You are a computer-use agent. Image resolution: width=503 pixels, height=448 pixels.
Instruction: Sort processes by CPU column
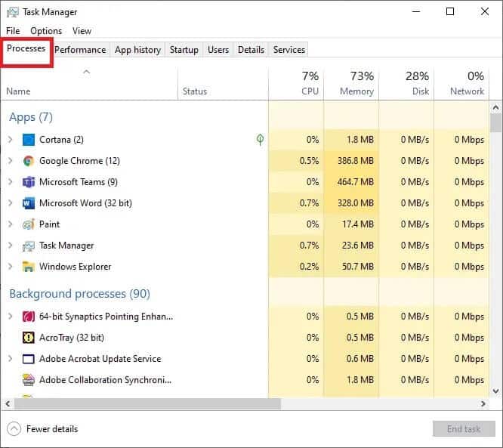tap(296, 84)
